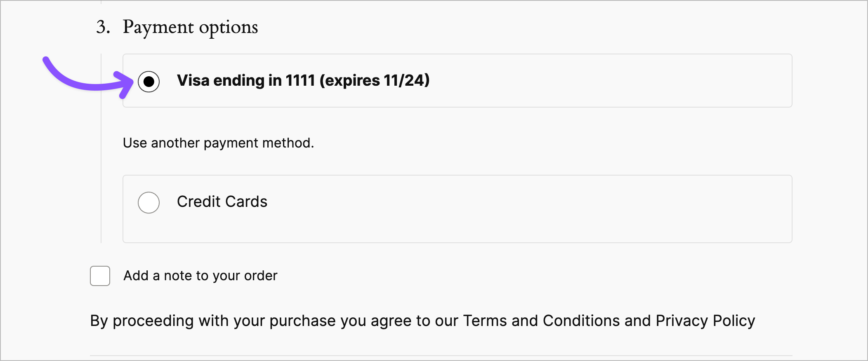Select the Visa ending in 1111 radio button
The height and width of the screenshot is (361, 868).
pyautogui.click(x=148, y=81)
